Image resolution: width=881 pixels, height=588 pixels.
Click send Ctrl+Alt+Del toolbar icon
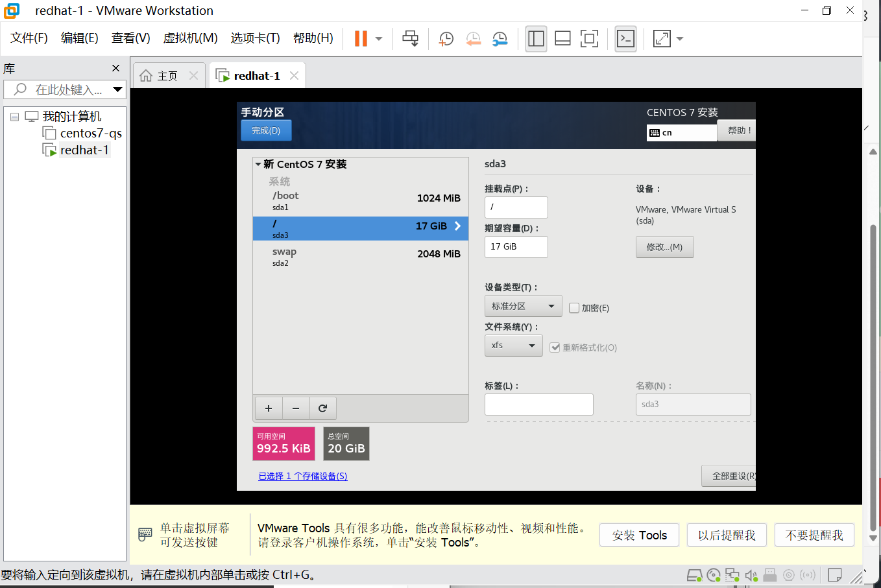[410, 39]
